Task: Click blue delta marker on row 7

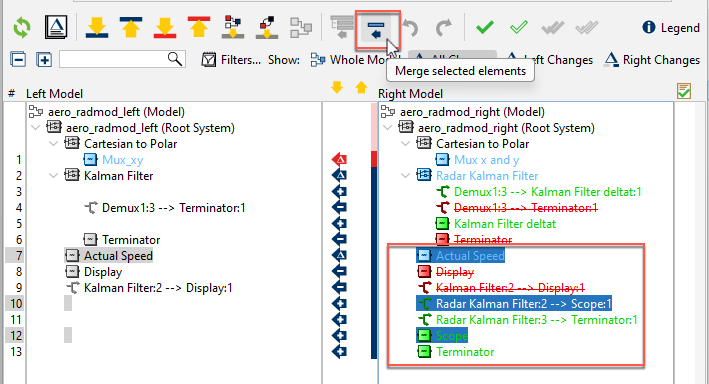Action: click(x=339, y=256)
